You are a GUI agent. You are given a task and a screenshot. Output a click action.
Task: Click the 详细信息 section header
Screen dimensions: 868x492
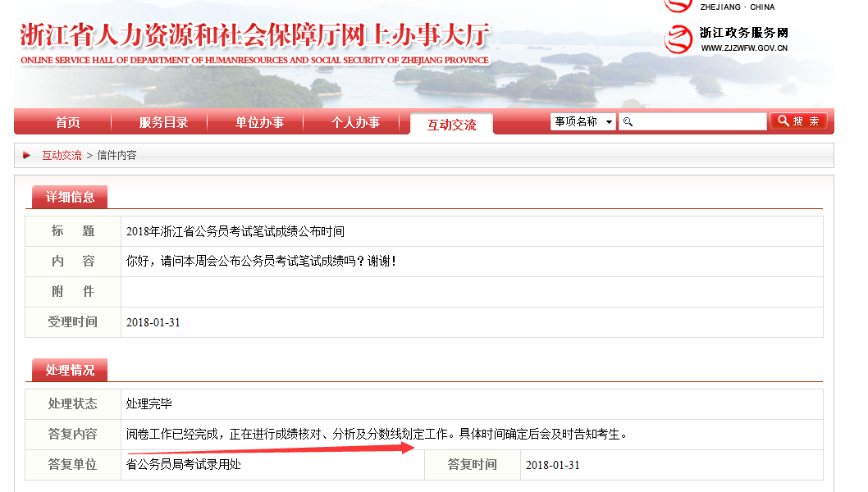[x=70, y=197]
